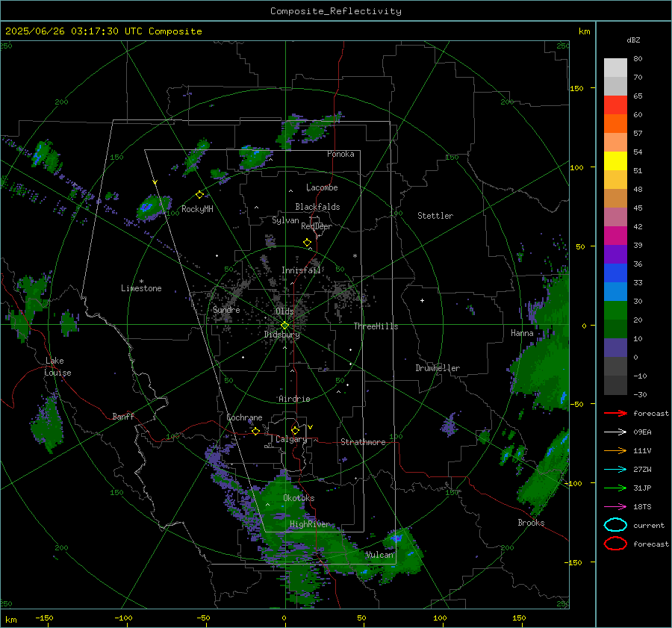Click the RedDeer city label
This screenshot has height=628, width=672.
(317, 226)
